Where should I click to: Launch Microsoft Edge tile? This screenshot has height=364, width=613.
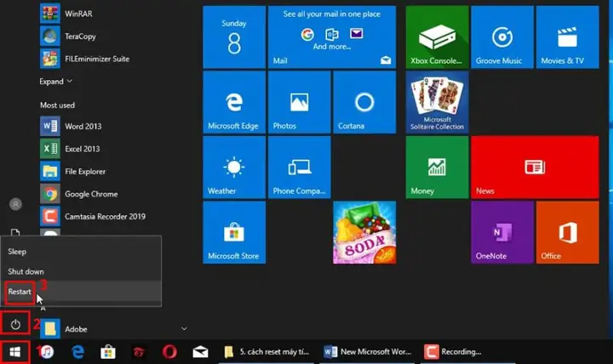pos(234,102)
